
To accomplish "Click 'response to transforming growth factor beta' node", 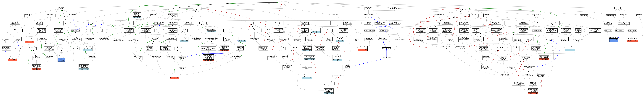I will pos(29,30).
